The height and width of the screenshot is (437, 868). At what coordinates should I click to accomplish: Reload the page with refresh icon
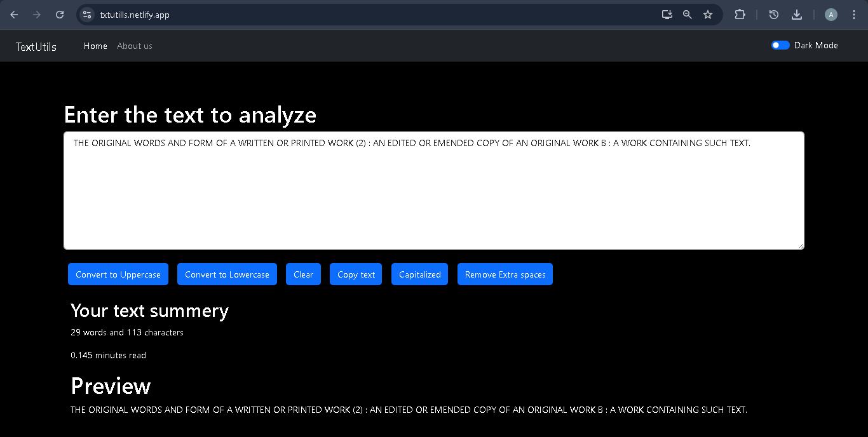(60, 15)
